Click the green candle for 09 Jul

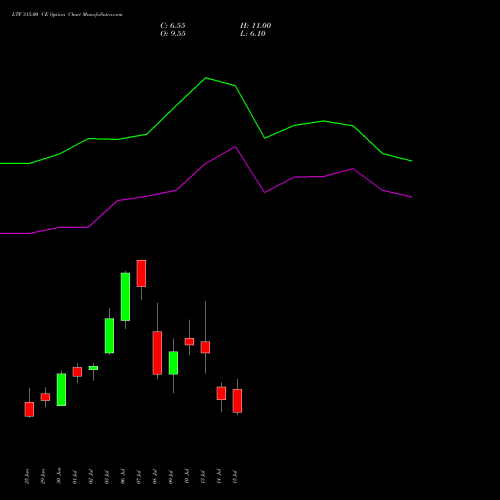pyautogui.click(x=173, y=363)
